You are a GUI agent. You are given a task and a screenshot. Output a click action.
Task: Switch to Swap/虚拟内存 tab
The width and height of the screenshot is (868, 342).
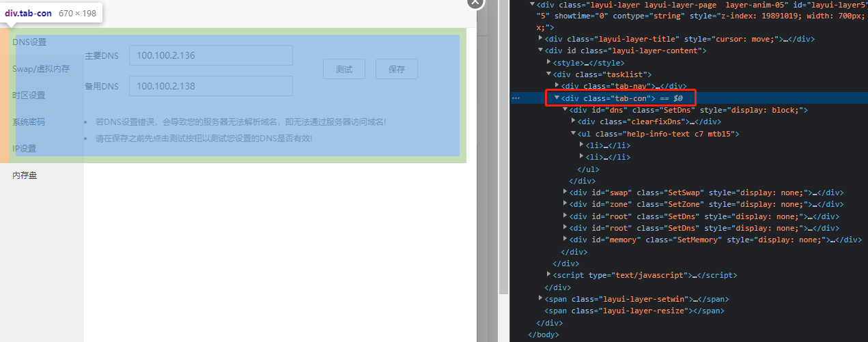pyautogui.click(x=42, y=69)
